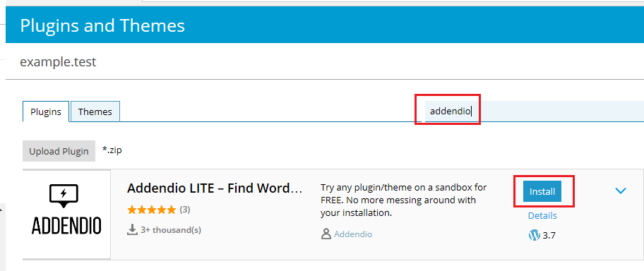Open the Addendio author link
The image size is (644, 271).
[x=353, y=234]
